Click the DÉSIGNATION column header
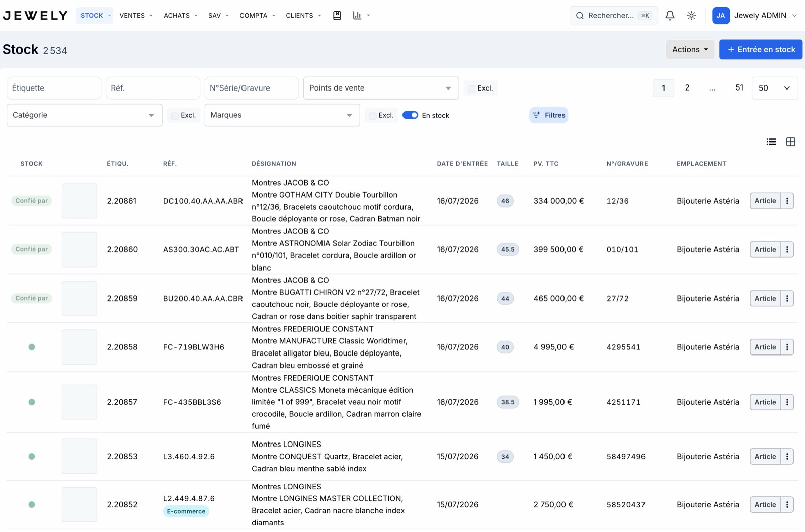Image resolution: width=805 pixels, height=532 pixels. pyautogui.click(x=274, y=164)
